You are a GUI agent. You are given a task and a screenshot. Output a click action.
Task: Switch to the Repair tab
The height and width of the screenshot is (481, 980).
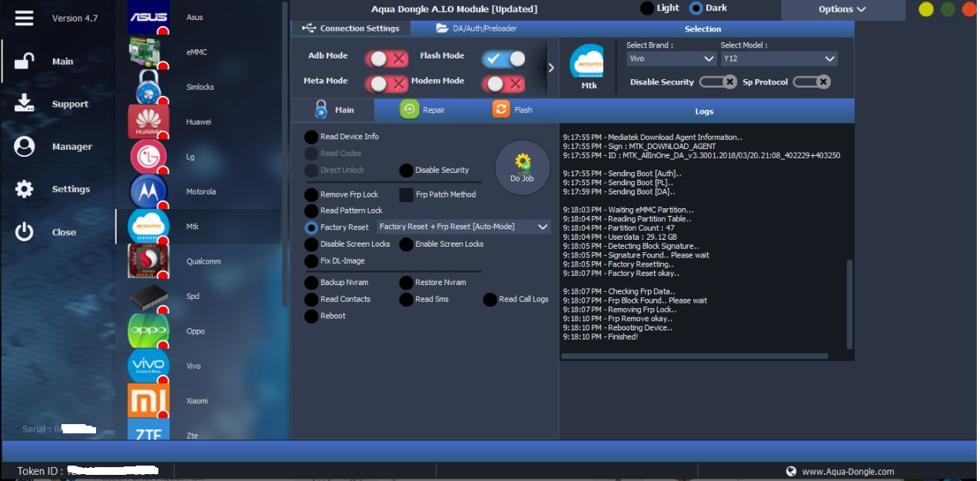point(423,110)
